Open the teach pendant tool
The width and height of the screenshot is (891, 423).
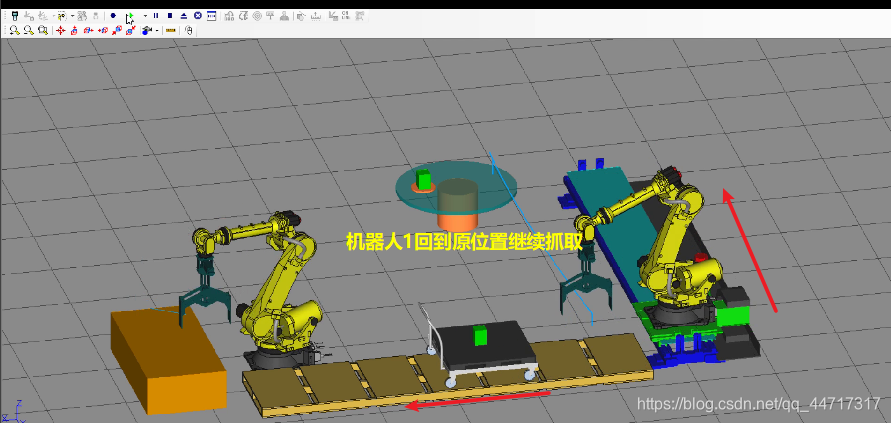tap(15, 16)
